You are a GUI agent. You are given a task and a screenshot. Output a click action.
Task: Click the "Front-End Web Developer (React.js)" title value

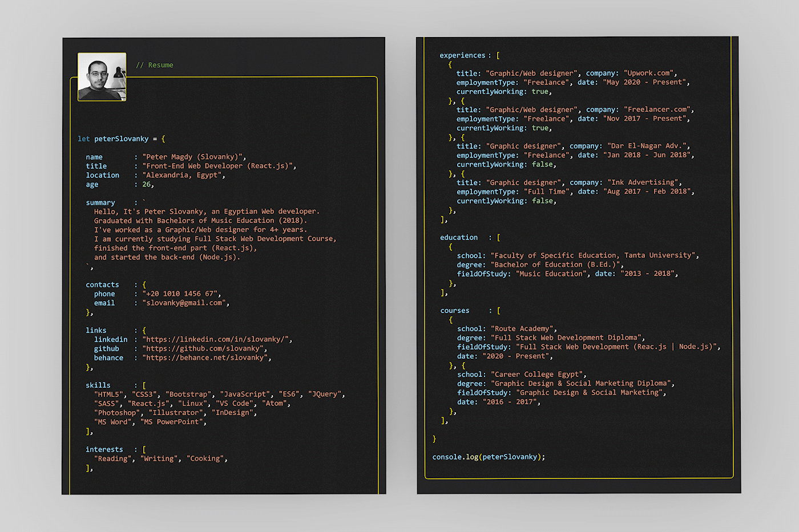[x=219, y=166]
